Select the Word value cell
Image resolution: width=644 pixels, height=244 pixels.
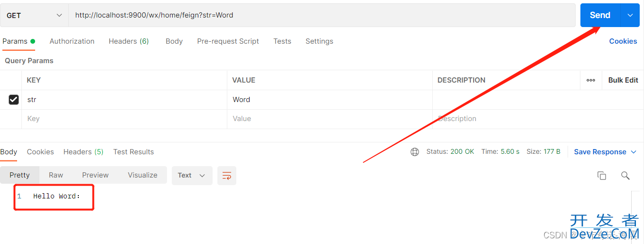[x=330, y=100]
